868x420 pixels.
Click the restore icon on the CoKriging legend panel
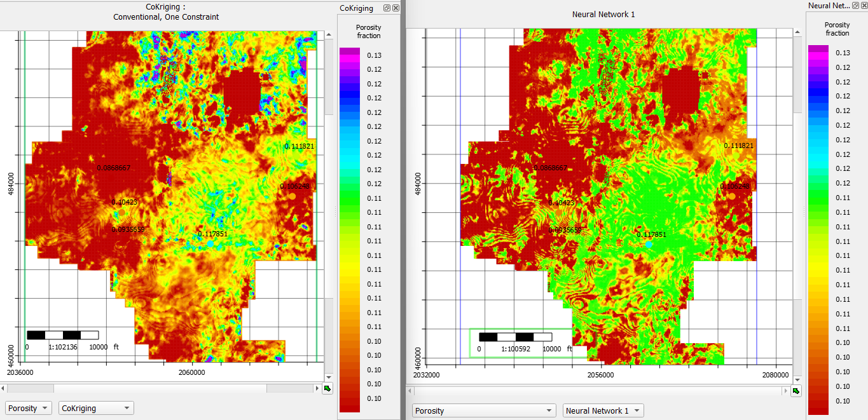pos(387,8)
